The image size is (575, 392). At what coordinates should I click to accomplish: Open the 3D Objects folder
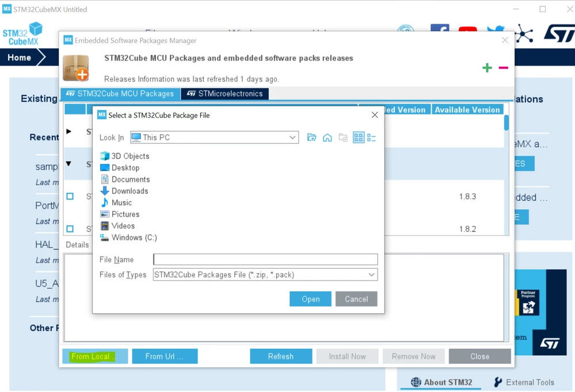125,156
